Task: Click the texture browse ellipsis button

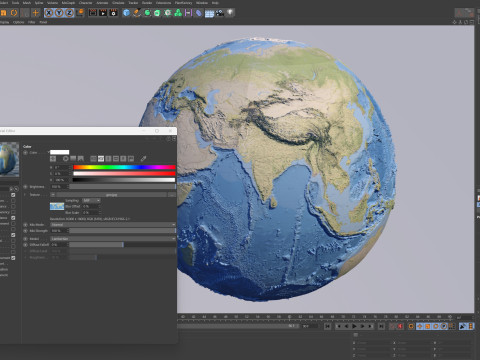Action: tap(172, 195)
